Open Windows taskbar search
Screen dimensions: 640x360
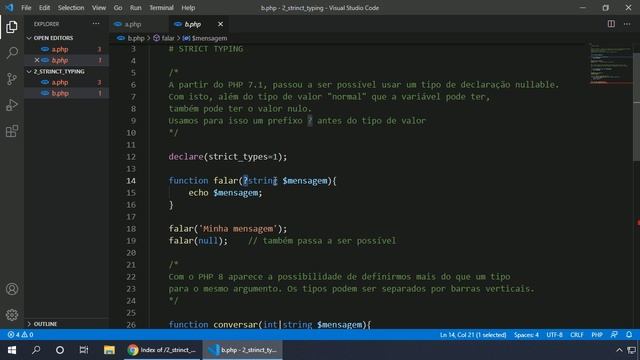36,350
